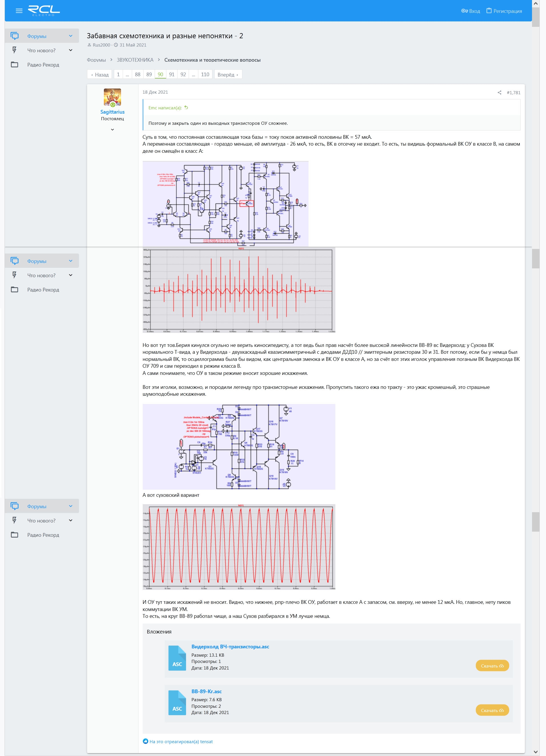Screen dimensions: 546x756
Task: Go to page 91
Action: pos(172,74)
